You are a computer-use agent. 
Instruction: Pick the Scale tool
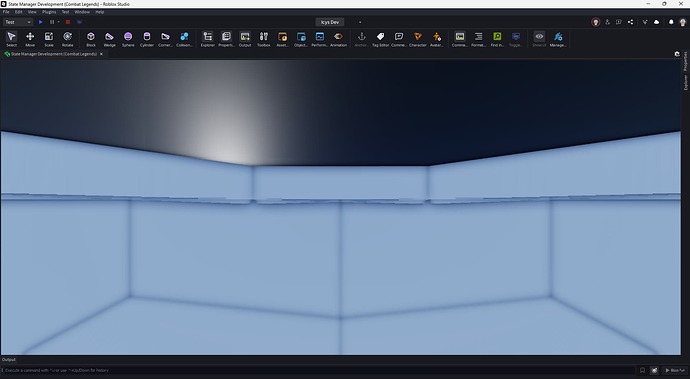[x=49, y=39]
